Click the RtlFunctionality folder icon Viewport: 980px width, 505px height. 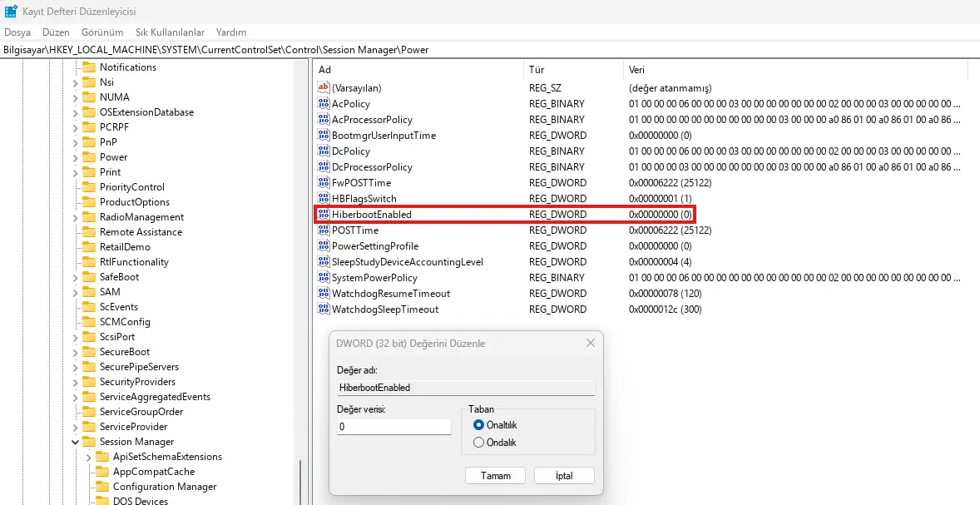coord(88,262)
